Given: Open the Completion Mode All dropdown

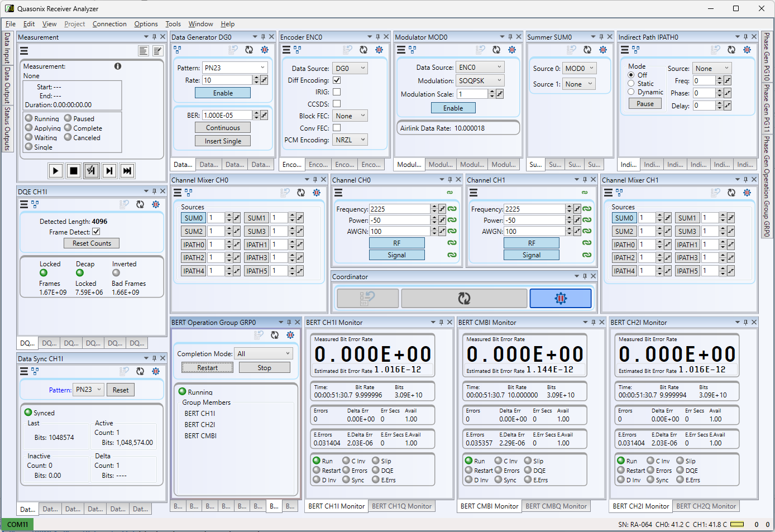Looking at the screenshot, I should point(264,353).
